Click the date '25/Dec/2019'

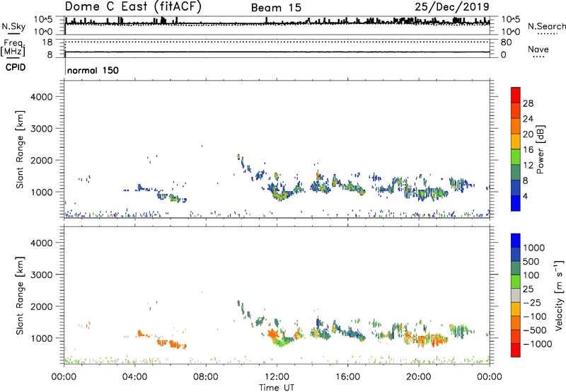coord(452,7)
